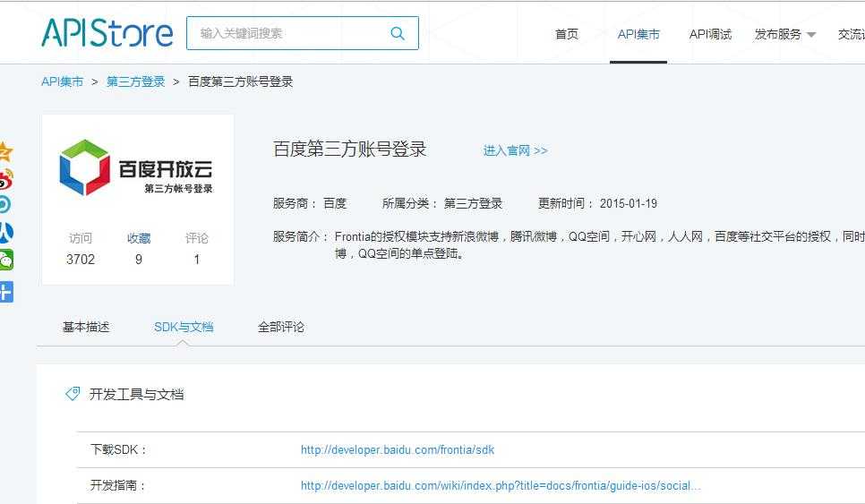
Task: Open the 开发指南 wiki guide link
Action: click(501, 486)
